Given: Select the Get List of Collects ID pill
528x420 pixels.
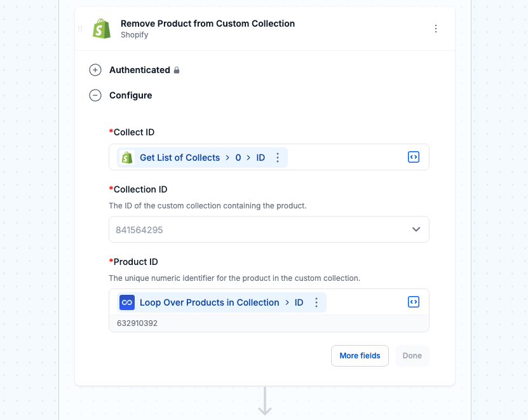Looking at the screenshot, I should [x=202, y=158].
